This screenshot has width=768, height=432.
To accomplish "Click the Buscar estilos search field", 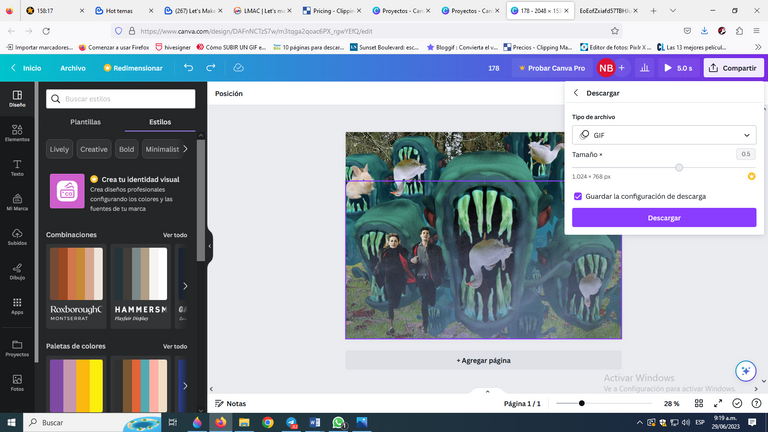I will (120, 99).
